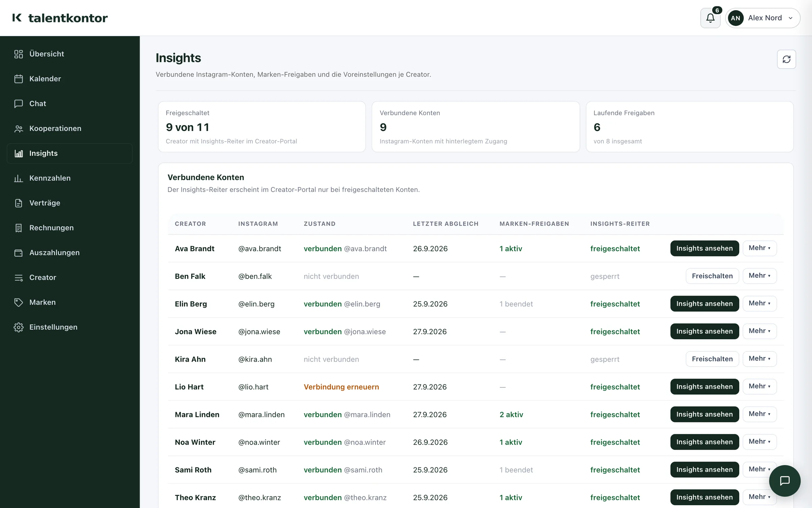
Task: Click the Creator column header
Action: [190, 224]
